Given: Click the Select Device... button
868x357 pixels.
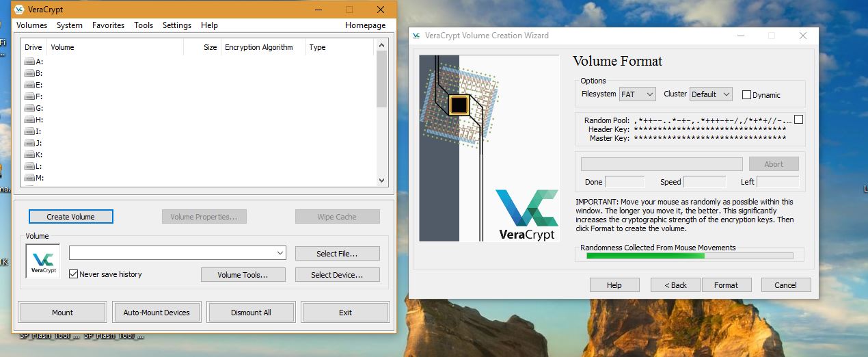Looking at the screenshot, I should (x=337, y=275).
